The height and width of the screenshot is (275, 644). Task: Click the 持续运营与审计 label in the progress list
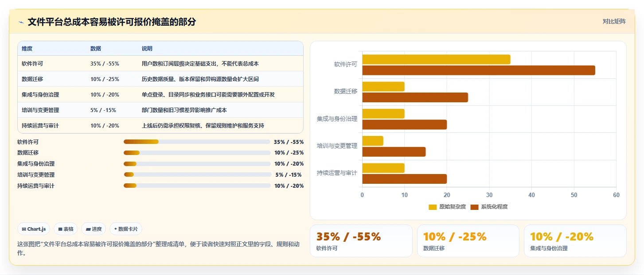[x=36, y=186]
